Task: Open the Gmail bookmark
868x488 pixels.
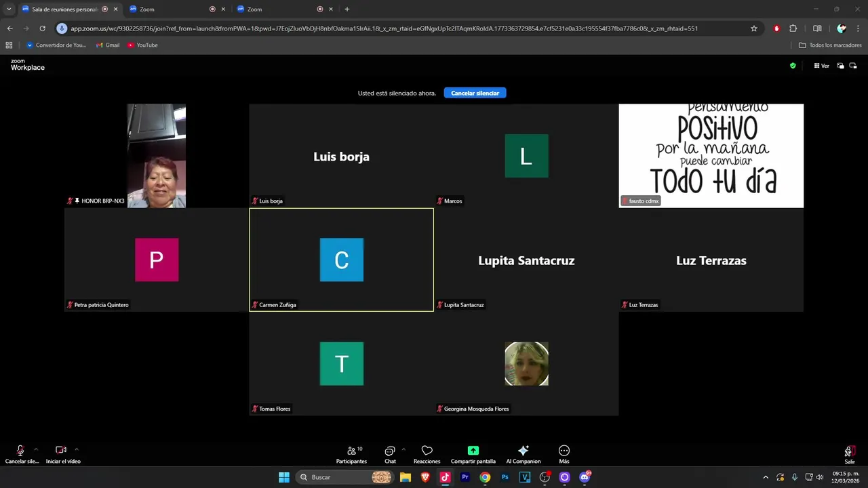Action: pos(108,45)
